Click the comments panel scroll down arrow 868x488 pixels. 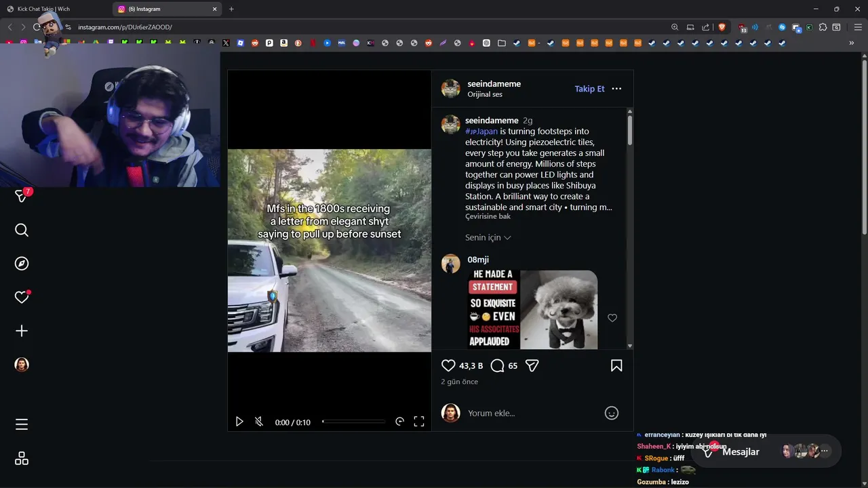click(x=630, y=346)
